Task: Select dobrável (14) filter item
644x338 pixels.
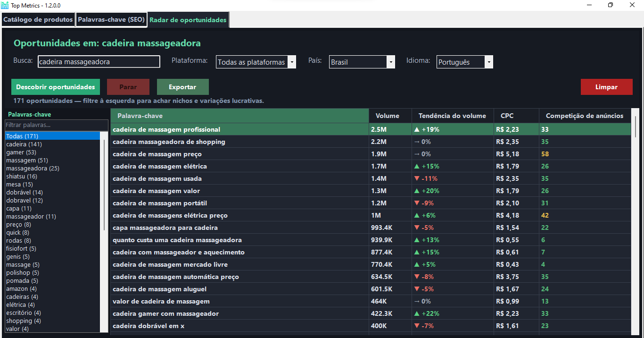Action: 52,192
